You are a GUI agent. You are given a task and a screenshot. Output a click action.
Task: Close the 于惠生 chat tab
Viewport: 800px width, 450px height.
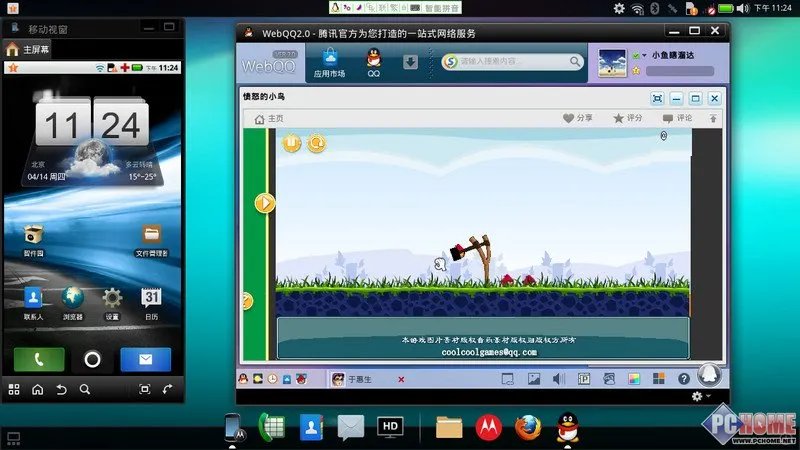pyautogui.click(x=401, y=379)
